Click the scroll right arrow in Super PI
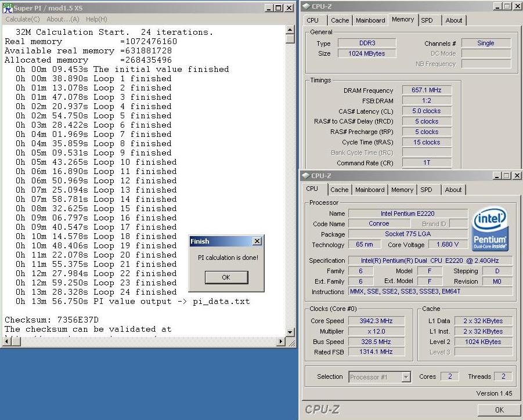The width and height of the screenshot is (523, 420). (x=281, y=341)
